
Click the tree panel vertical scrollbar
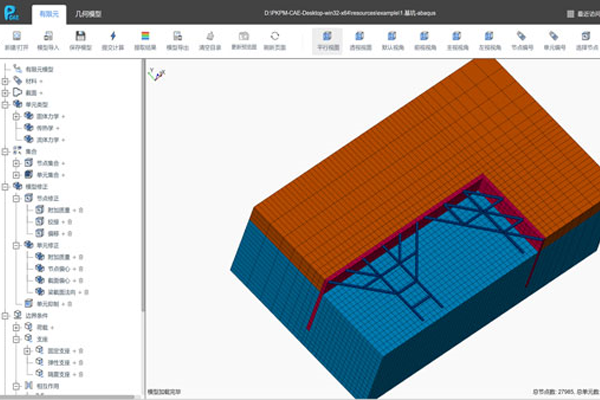[142, 200]
